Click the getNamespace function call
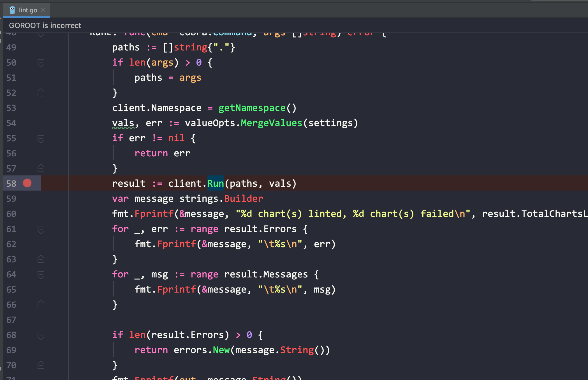588x380 pixels. (x=252, y=108)
